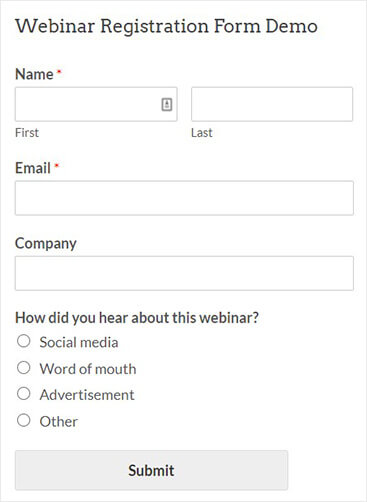Focus the Last name input box

point(272,104)
